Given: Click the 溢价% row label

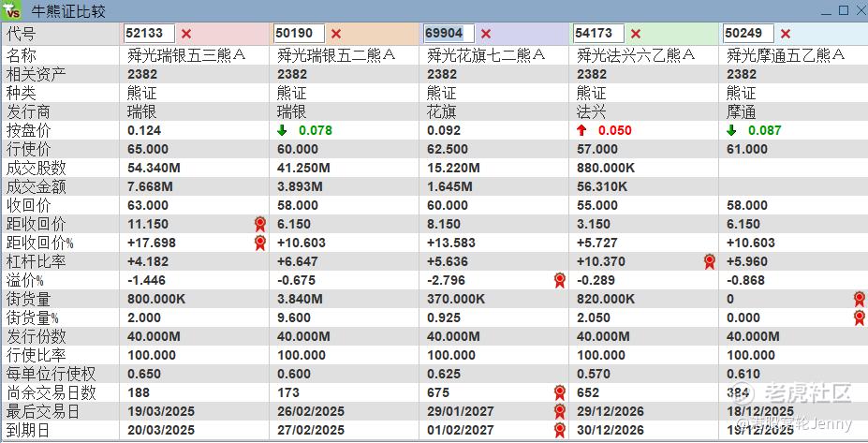Looking at the screenshot, I should point(25,281).
